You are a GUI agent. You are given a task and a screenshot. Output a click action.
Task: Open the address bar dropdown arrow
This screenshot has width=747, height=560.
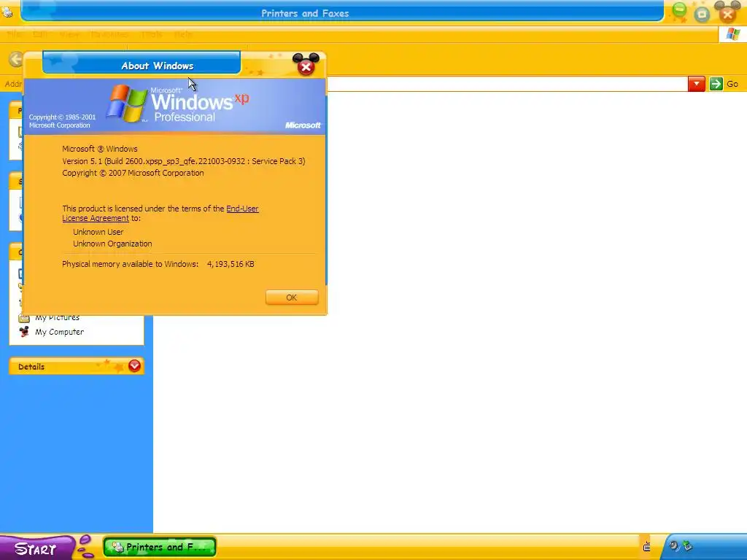tap(696, 84)
